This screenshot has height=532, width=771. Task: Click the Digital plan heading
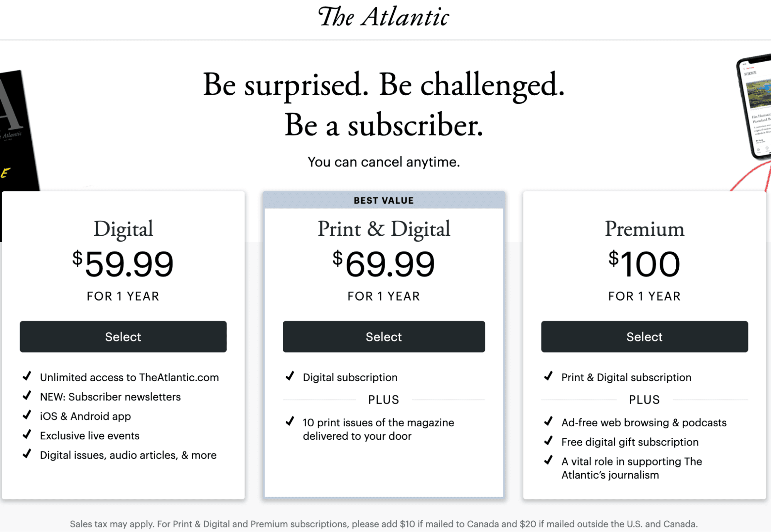pos(123,228)
